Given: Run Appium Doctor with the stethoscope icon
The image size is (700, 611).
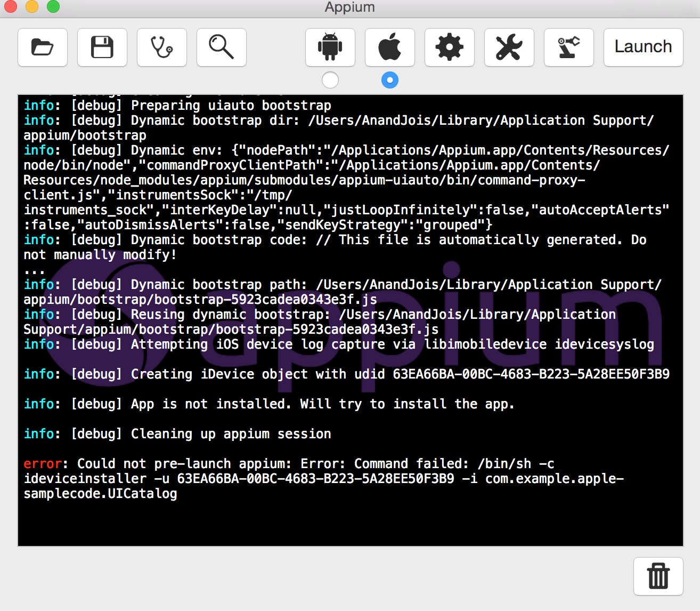Looking at the screenshot, I should click(161, 47).
